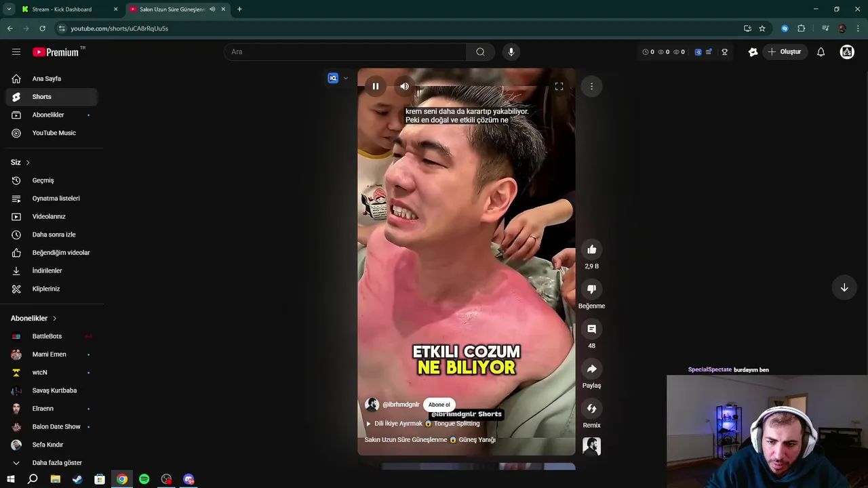
Task: Open Chrome media controls icon
Action: click(x=825, y=28)
